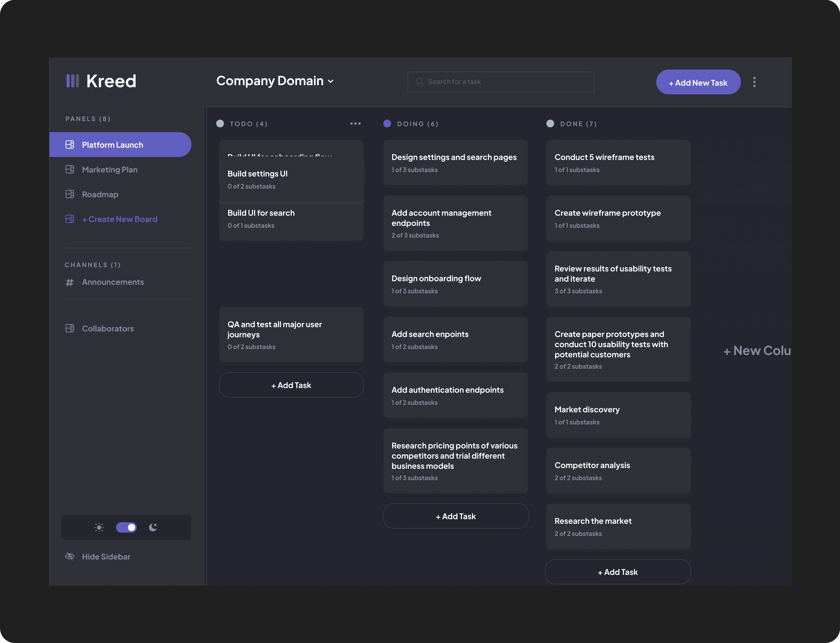Click the Announcements channel hash icon
840x643 pixels.
pos(70,282)
